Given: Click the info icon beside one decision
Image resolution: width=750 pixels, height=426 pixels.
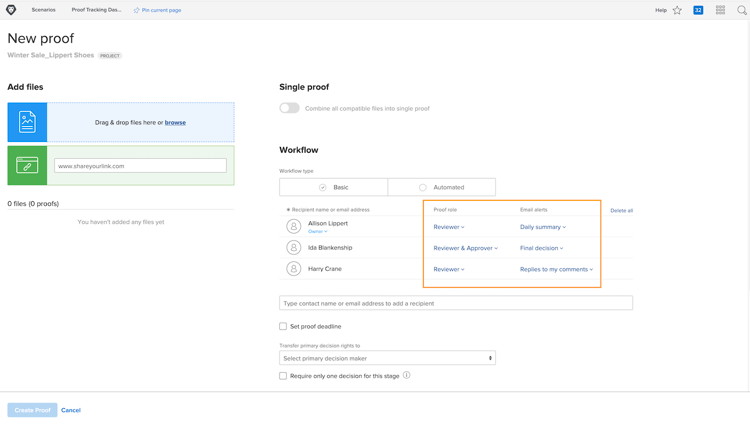Looking at the screenshot, I should [407, 375].
